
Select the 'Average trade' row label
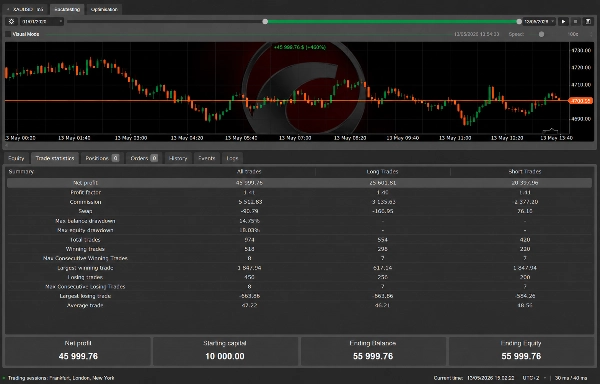click(x=85, y=306)
